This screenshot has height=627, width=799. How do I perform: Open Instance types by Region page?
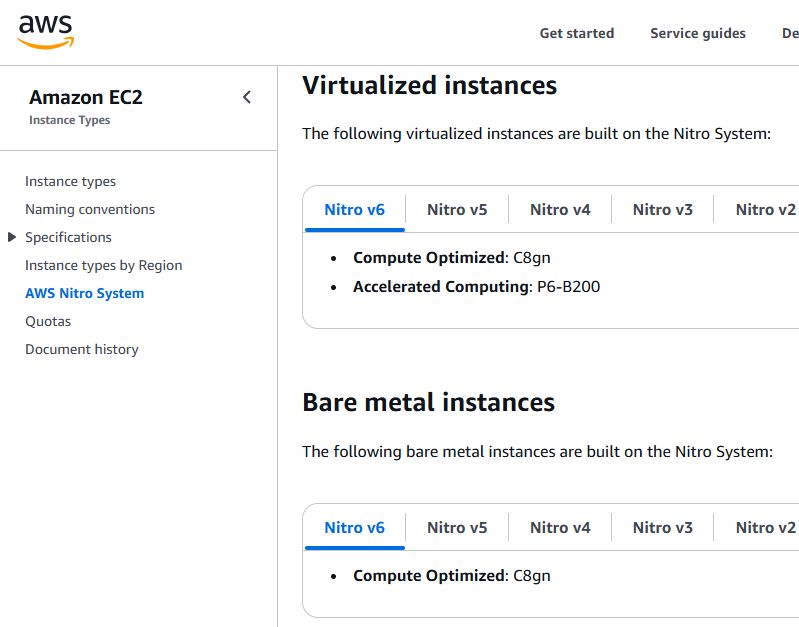coord(103,266)
